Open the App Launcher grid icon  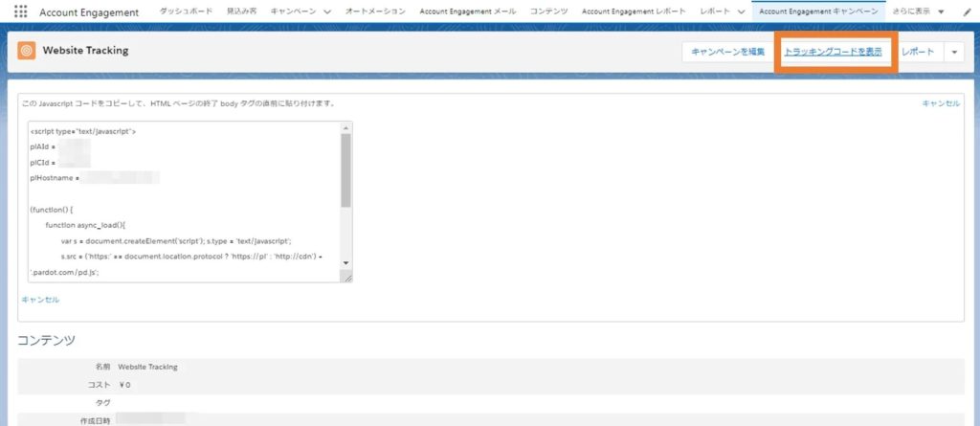(x=20, y=11)
